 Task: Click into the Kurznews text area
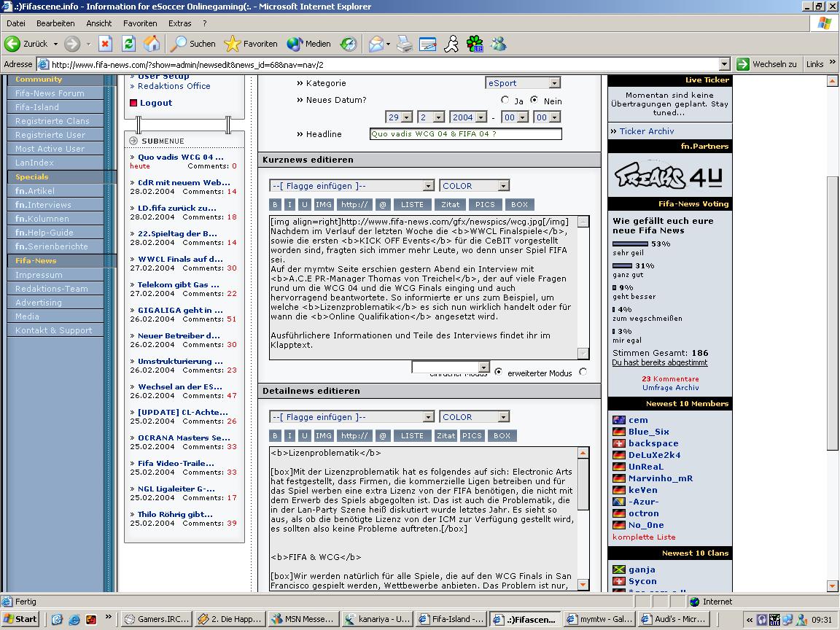tap(423, 287)
